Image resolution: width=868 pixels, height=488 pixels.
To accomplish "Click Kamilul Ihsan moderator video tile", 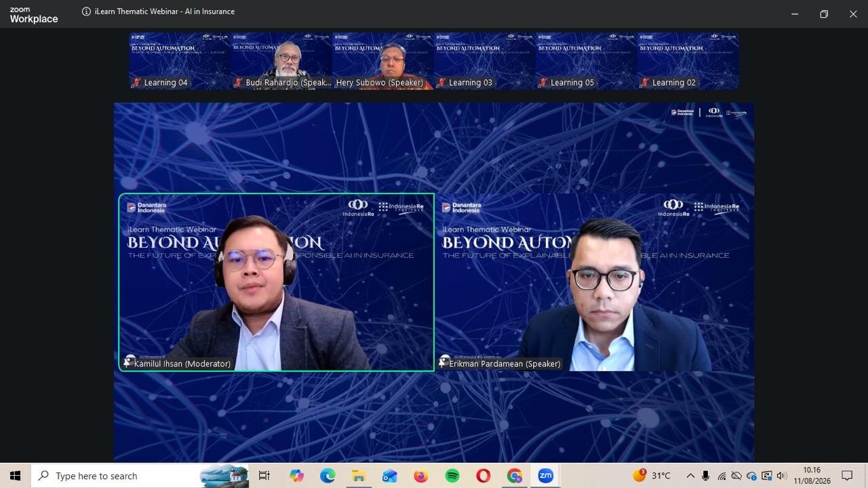I will [277, 282].
